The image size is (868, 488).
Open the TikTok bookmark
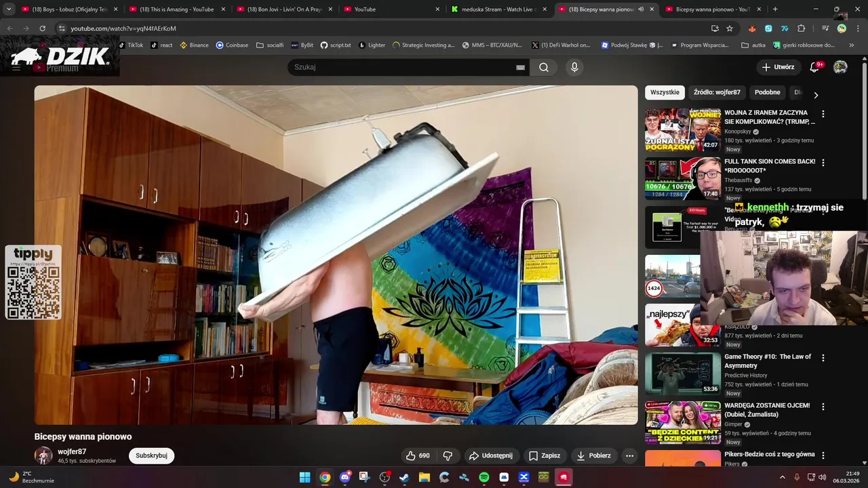[131, 45]
